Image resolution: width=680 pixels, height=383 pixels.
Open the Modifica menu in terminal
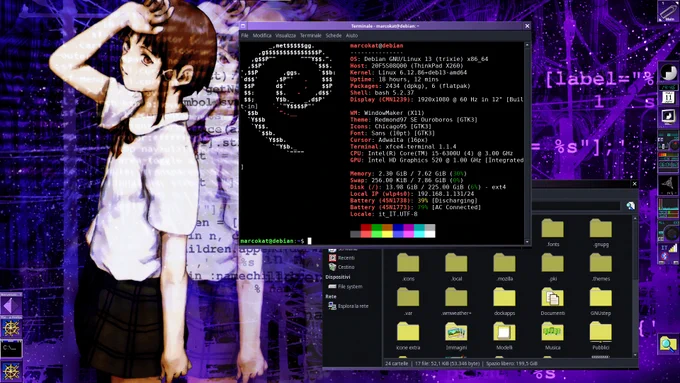pos(262,36)
